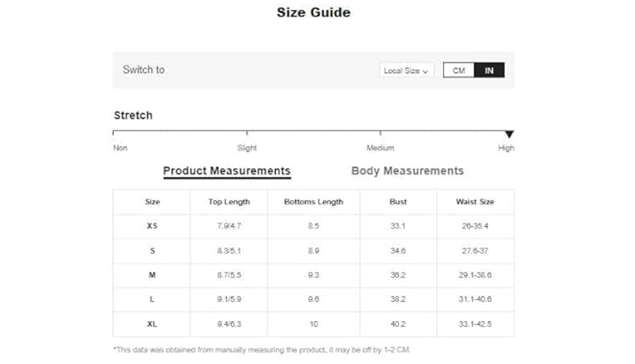Image resolution: width=635 pixels, height=364 pixels.
Task: Click the Size Guide heading
Action: tap(314, 12)
